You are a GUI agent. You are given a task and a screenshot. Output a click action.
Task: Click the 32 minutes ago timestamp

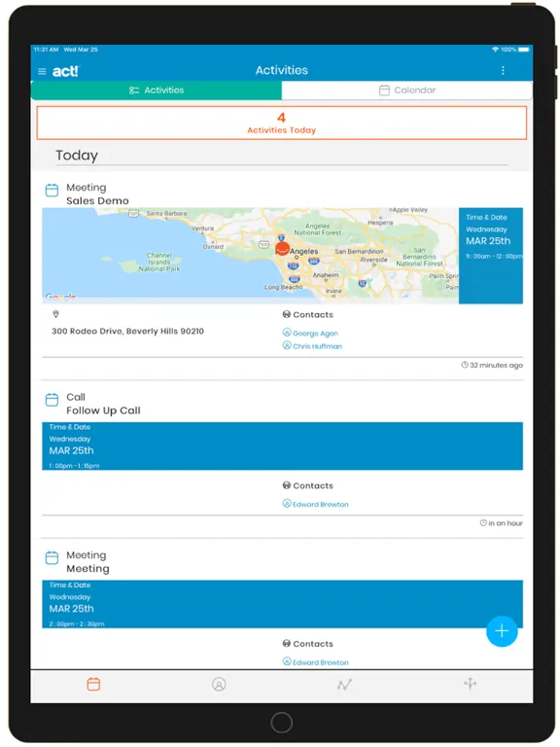click(x=492, y=365)
